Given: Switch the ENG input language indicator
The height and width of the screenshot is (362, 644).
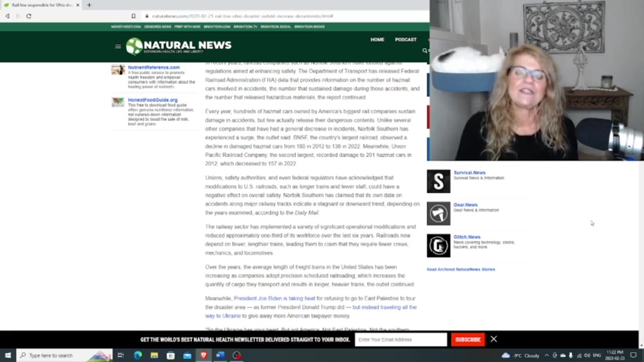Looking at the screenshot, I should [597, 355].
